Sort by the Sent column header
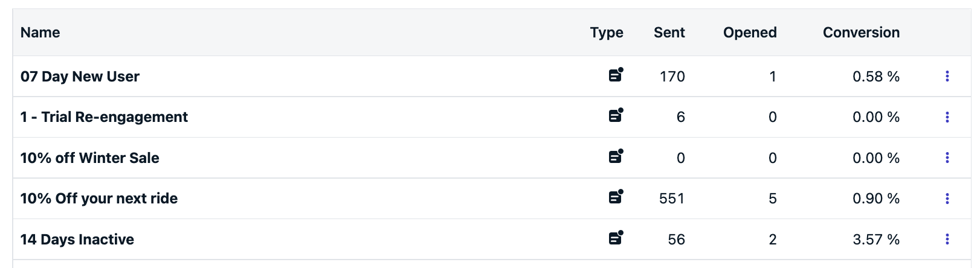980x268 pixels. click(x=669, y=33)
